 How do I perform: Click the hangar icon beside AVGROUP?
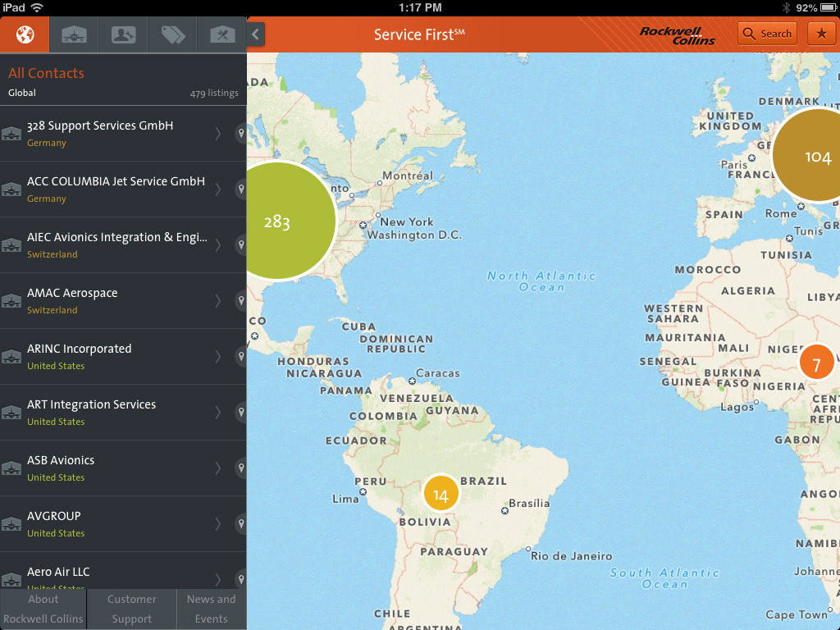pos(11,524)
